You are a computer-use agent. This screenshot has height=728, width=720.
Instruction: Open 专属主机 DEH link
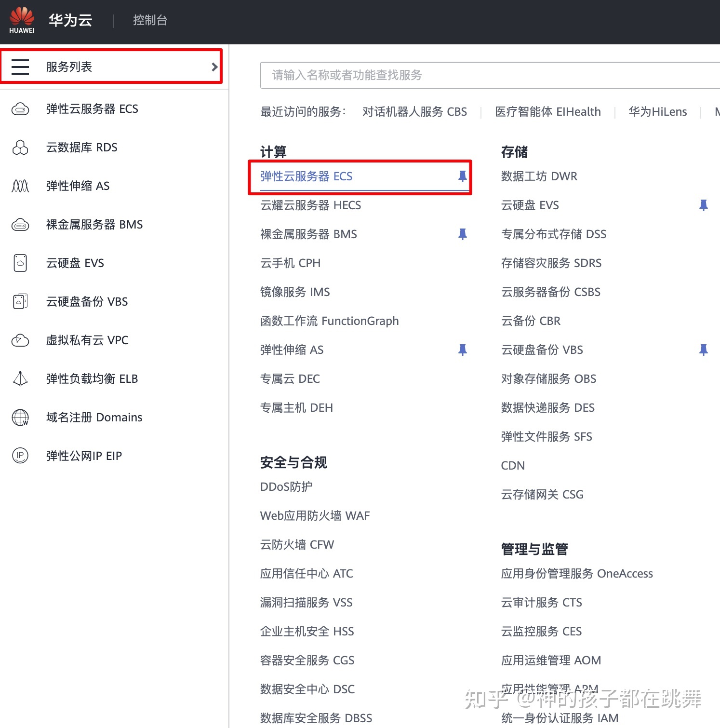(x=297, y=408)
